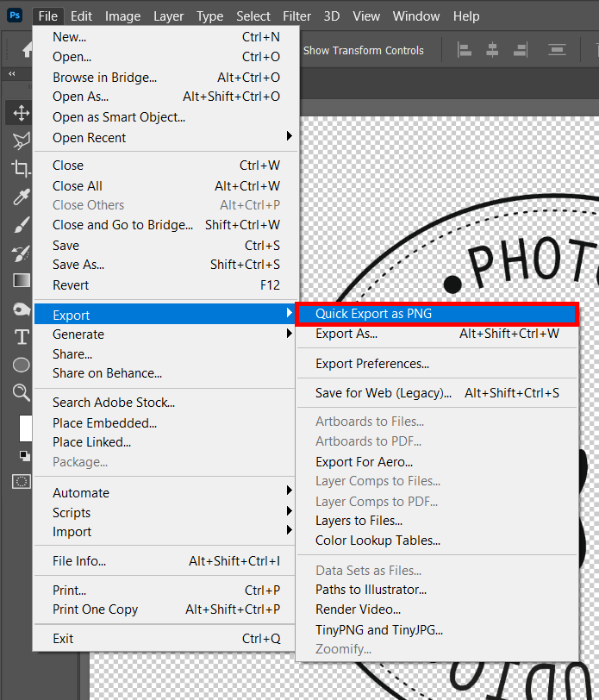Open File Info... dialog
The image size is (599, 700).
coord(165,560)
